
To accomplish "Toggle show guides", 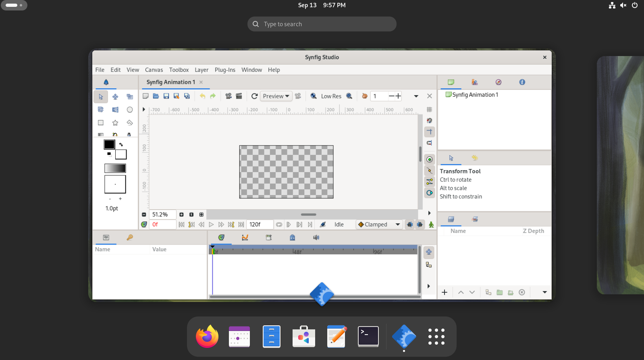I will click(430, 132).
